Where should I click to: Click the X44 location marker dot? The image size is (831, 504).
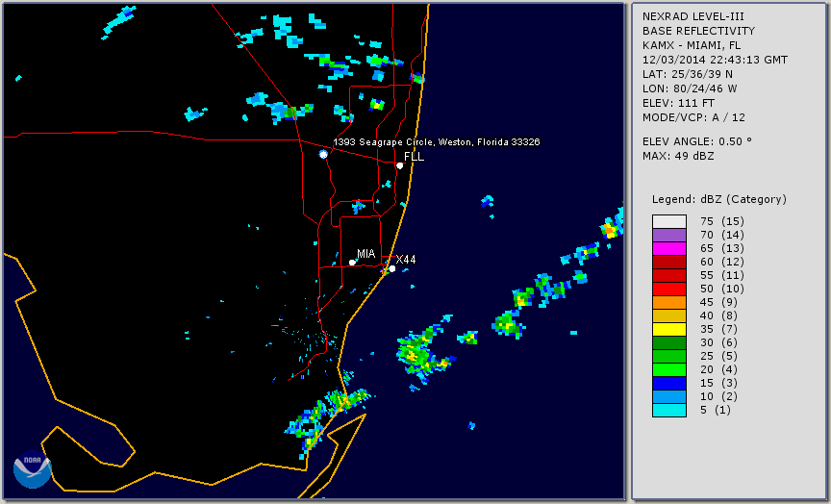392,268
